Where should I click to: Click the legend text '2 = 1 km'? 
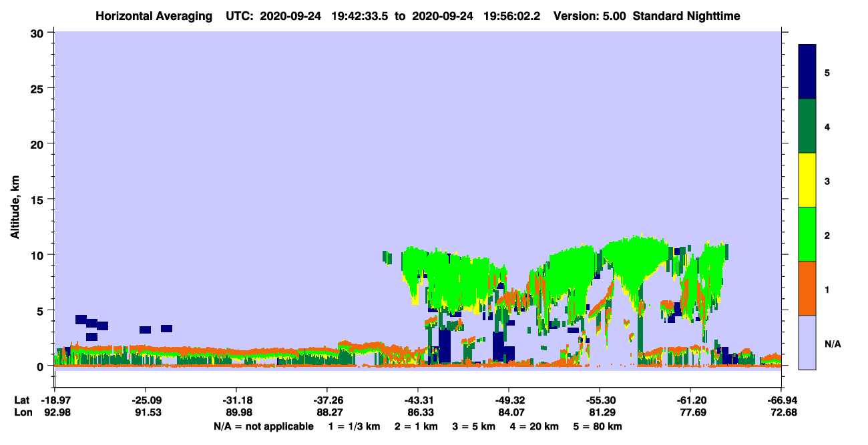416,426
